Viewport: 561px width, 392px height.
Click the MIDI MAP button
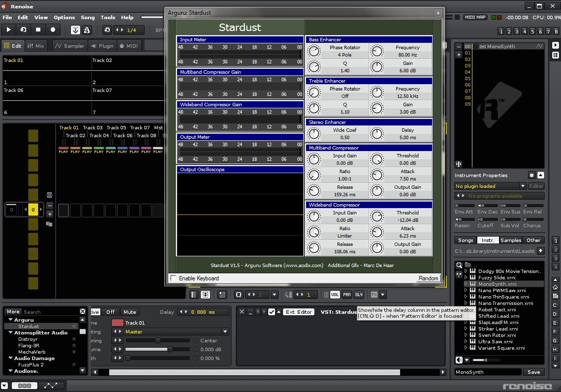coord(475,17)
